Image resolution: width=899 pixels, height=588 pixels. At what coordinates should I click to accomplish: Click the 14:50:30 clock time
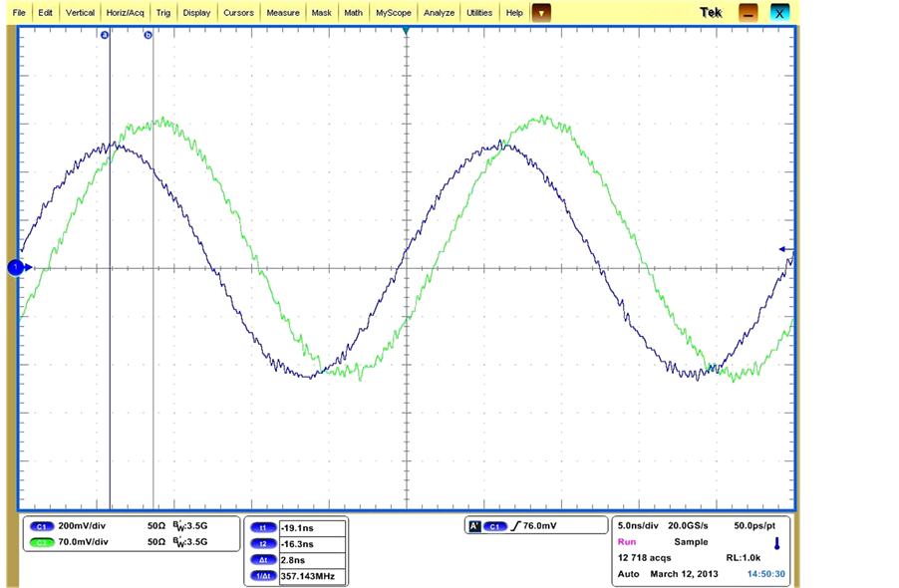[766, 574]
